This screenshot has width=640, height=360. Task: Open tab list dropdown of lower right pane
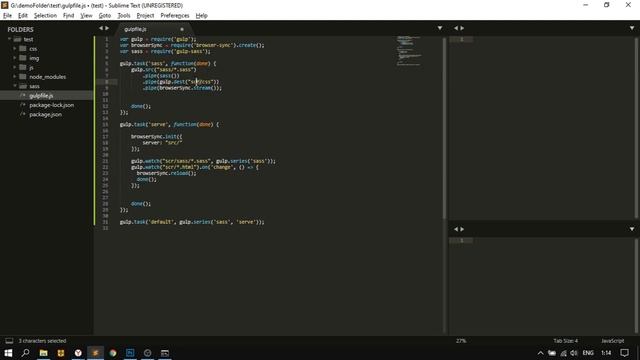[632, 229]
